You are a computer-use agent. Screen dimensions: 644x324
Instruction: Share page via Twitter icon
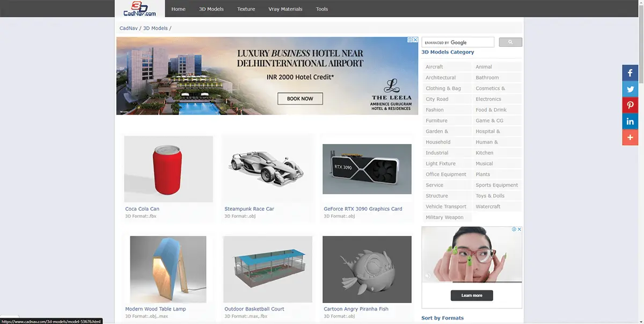pos(630,89)
